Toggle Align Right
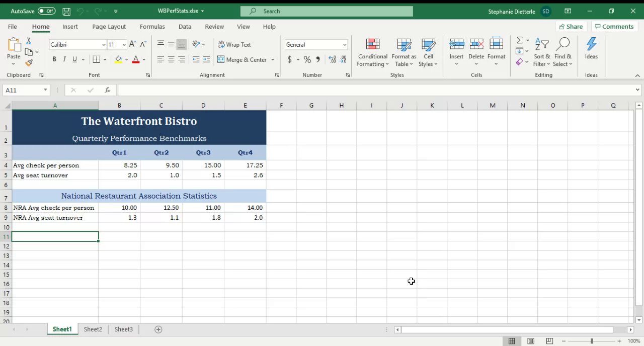The image size is (644, 346). pos(181,59)
